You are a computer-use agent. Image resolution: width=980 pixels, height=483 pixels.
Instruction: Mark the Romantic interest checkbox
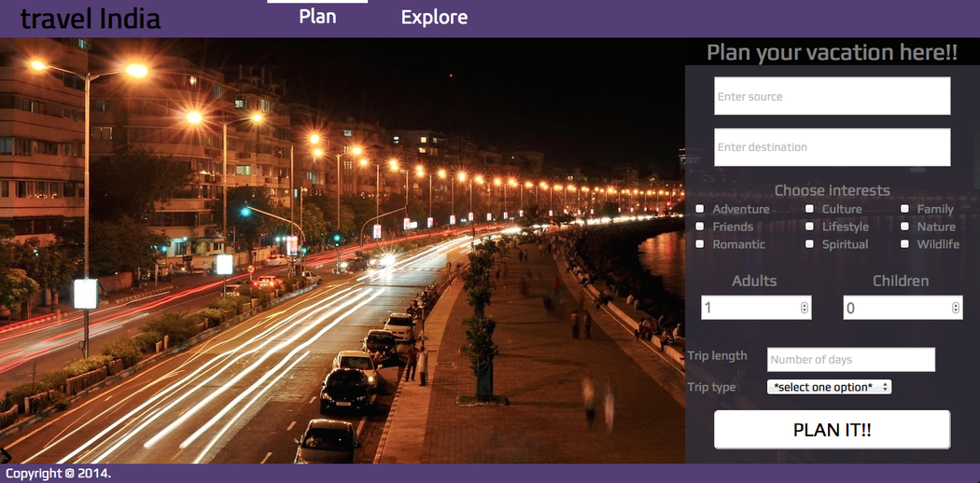point(700,244)
